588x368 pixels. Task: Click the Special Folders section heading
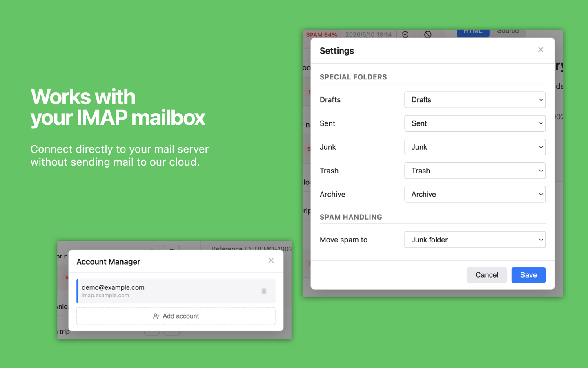353,77
